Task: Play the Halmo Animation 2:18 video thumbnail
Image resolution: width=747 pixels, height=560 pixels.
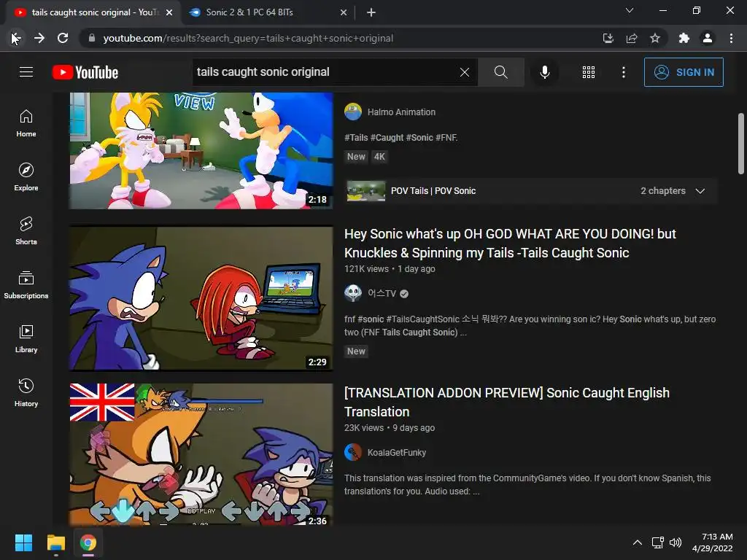Action: click(x=201, y=150)
